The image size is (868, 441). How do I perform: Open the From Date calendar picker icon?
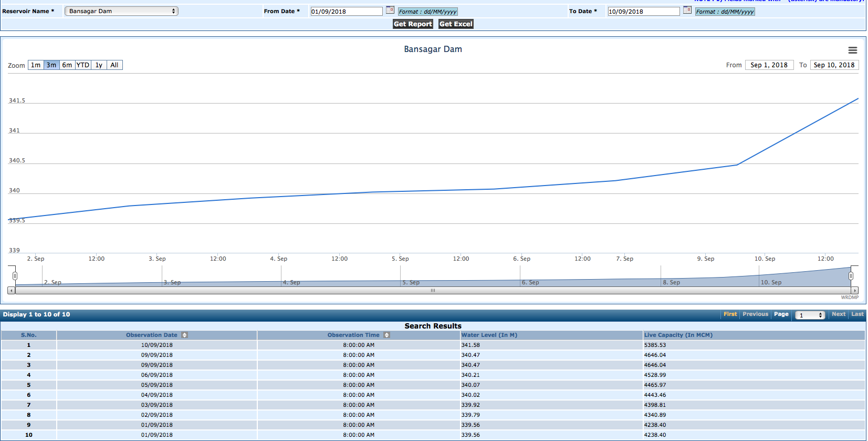[390, 10]
